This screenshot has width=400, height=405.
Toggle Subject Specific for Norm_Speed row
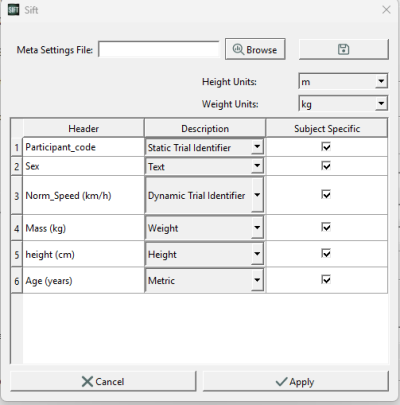pos(326,194)
